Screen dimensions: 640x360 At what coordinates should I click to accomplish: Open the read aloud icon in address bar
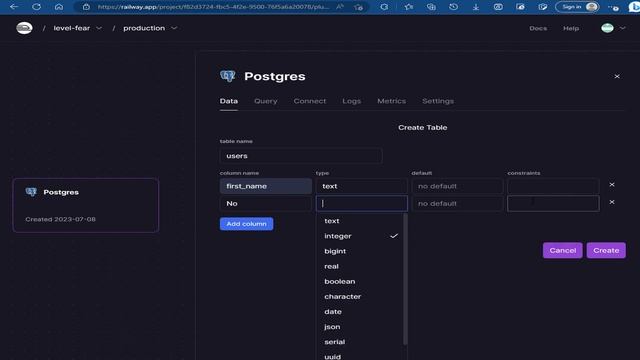pos(340,7)
